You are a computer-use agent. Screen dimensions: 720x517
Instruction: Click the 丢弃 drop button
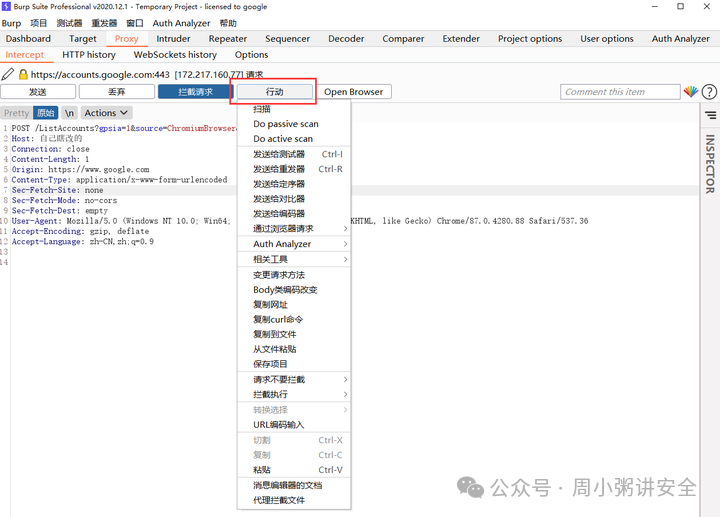[x=117, y=92]
